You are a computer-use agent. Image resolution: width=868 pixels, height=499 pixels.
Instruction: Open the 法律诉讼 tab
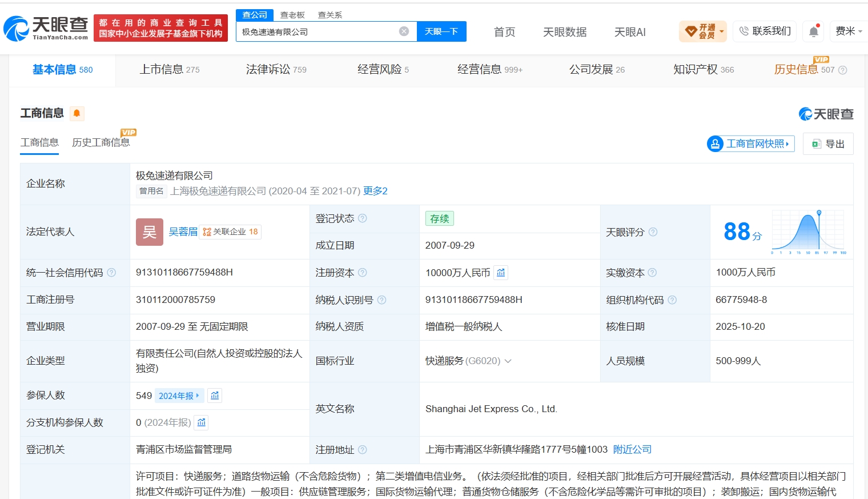coord(276,70)
